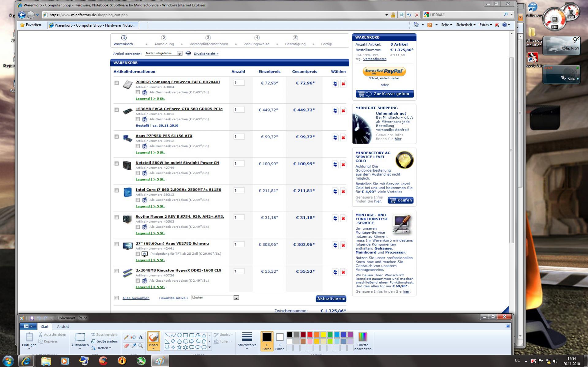The height and width of the screenshot is (367, 588).
Task: Click Einfügen paste icon in Paint
Action: tap(29, 337)
